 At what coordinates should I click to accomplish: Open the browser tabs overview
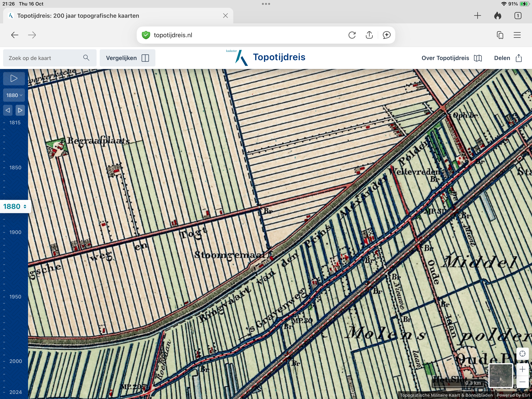tap(518, 16)
